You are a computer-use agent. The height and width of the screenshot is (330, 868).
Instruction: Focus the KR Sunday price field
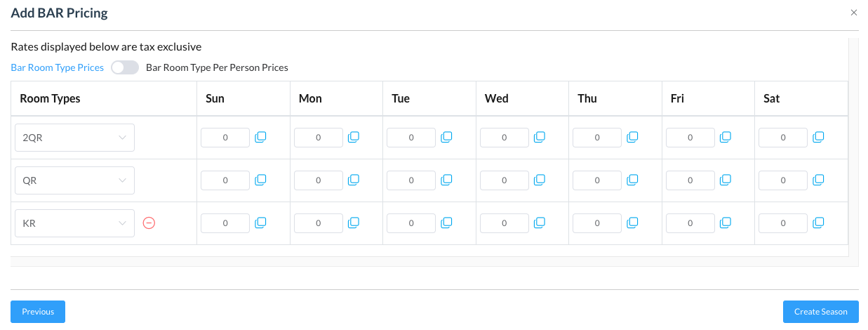[x=225, y=223]
